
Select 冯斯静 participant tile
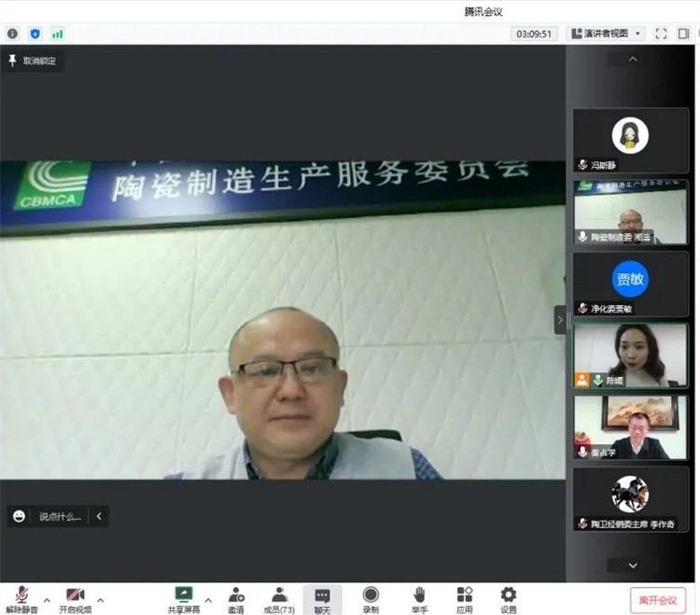click(630, 141)
